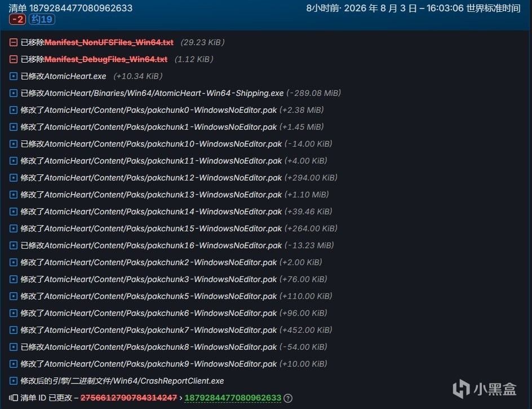Screen dimensions: 532x409
Task: Select path pakchunk15-WindowsNoEditor.pak
Action: [163, 228]
